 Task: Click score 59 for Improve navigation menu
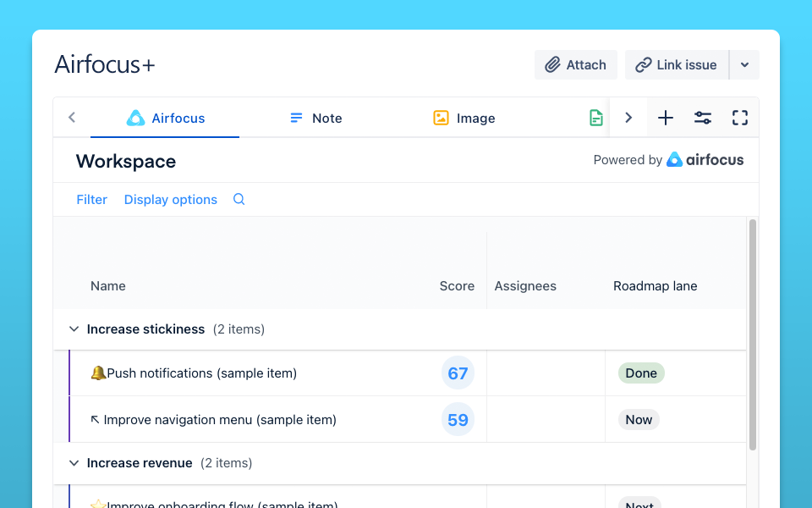(458, 420)
